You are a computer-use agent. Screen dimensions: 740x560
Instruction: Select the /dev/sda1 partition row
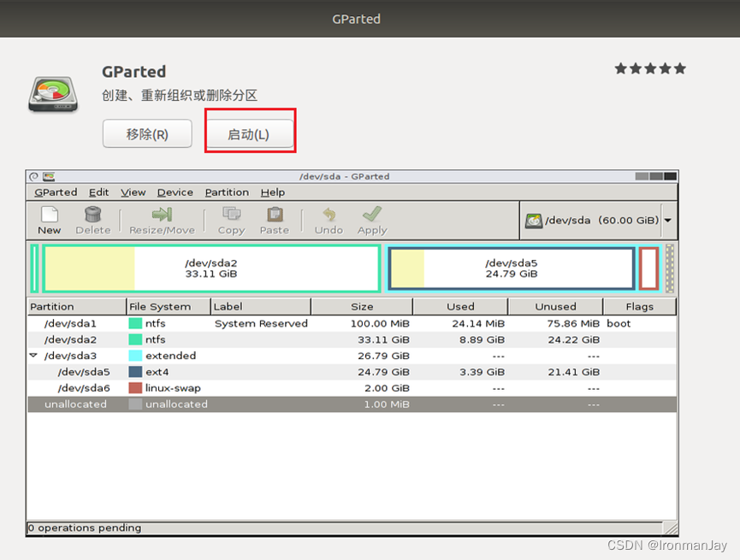[x=352, y=324]
